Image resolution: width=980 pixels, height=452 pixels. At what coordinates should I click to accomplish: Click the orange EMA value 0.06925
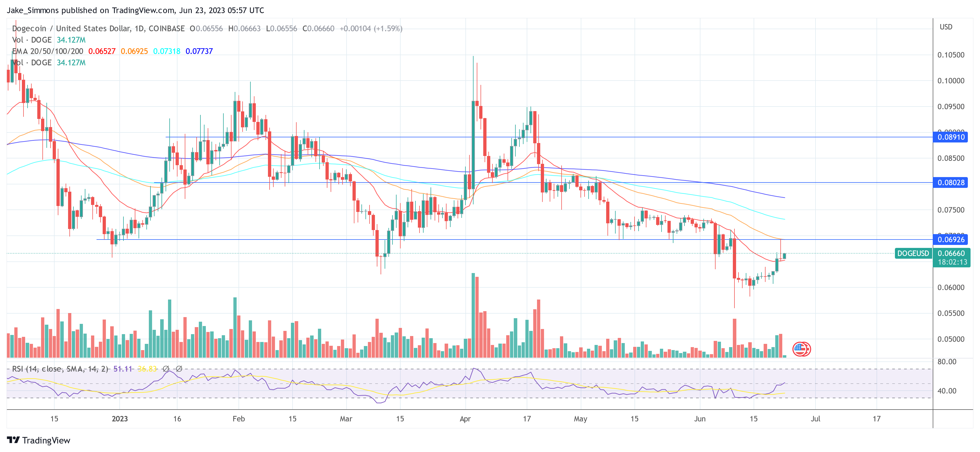pyautogui.click(x=134, y=51)
